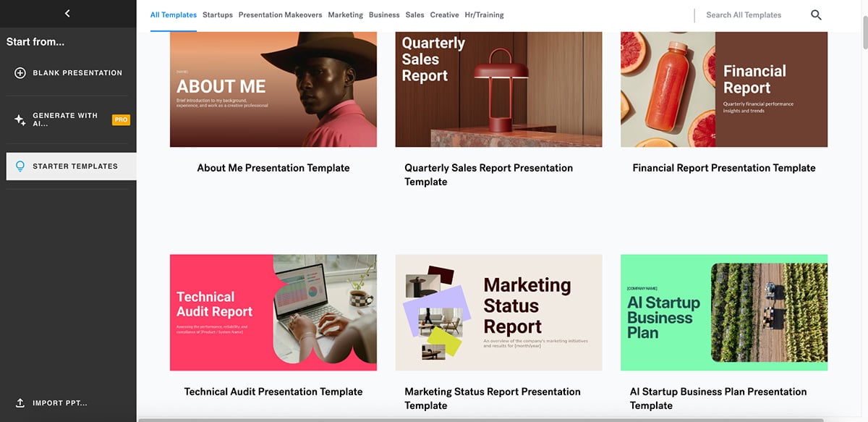This screenshot has width=868, height=422.
Task: Select the Marketing category tab
Action: [x=345, y=14]
